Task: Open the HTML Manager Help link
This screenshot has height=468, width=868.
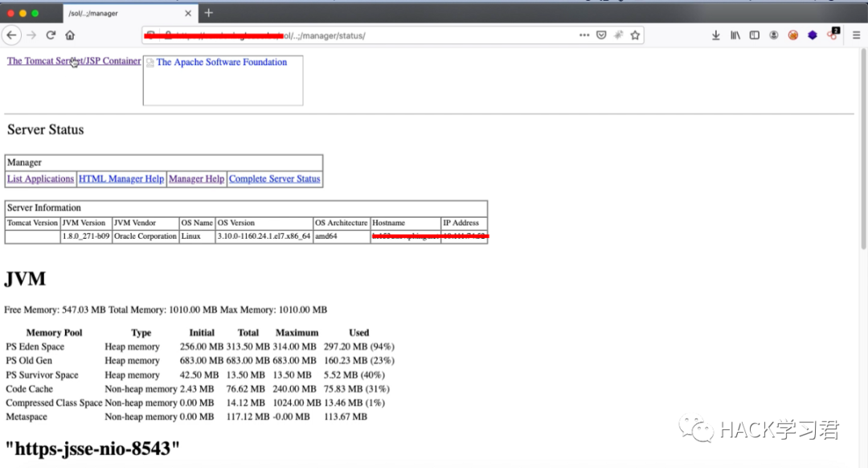Action: tap(121, 179)
